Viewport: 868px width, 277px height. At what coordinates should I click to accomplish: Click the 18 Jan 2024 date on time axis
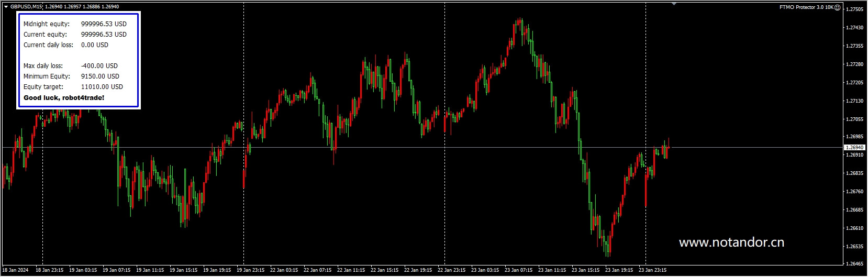click(16, 270)
